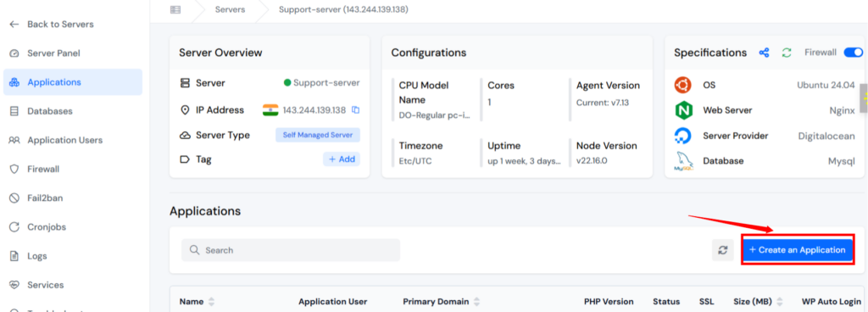
Task: Click the Ubuntu OS icon
Action: pyautogui.click(x=683, y=85)
